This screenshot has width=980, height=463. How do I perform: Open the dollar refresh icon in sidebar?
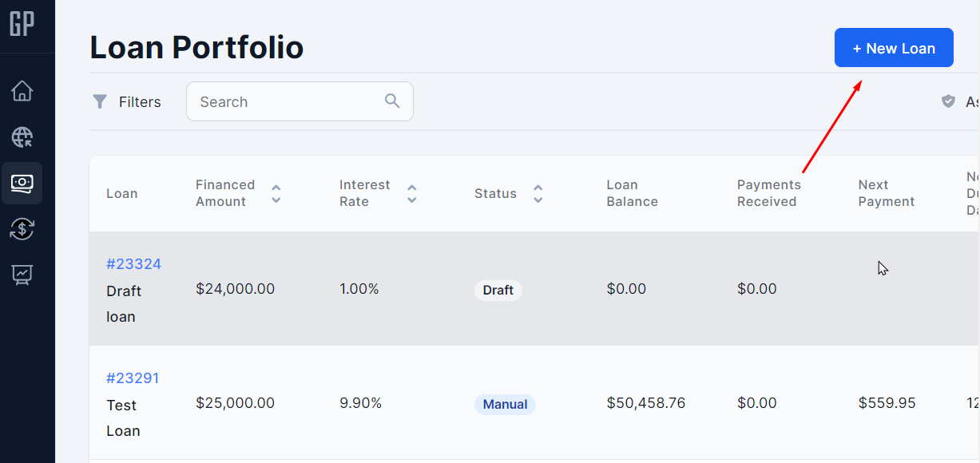(22, 230)
